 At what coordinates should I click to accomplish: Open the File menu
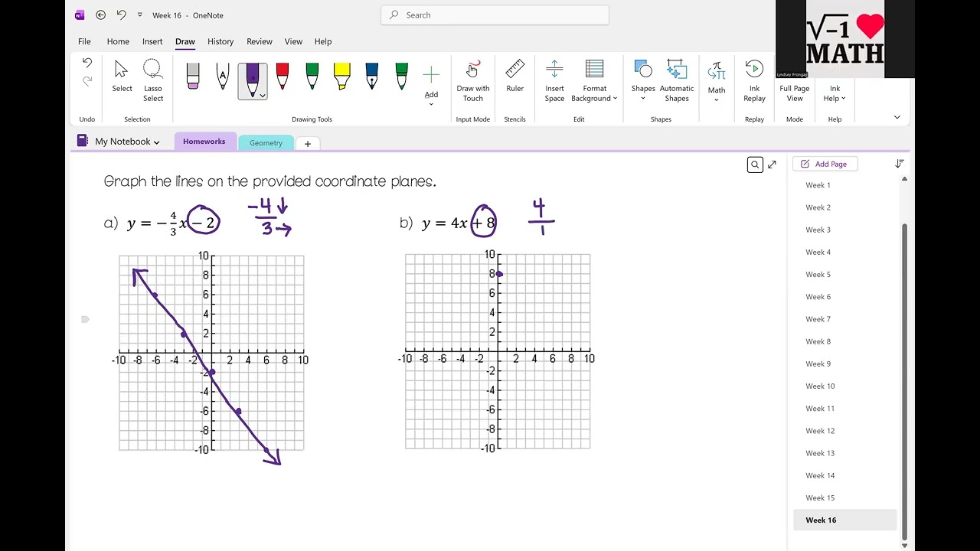click(84, 41)
